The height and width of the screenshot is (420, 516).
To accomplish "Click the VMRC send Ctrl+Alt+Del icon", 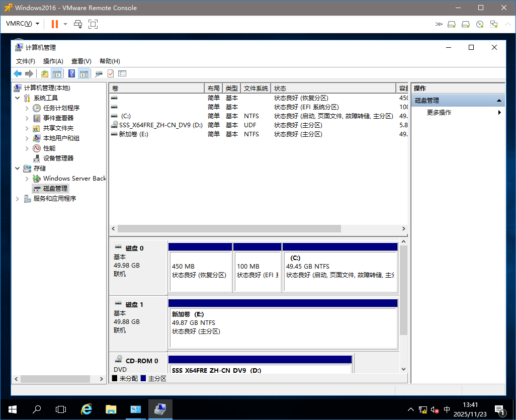I will 78,24.
